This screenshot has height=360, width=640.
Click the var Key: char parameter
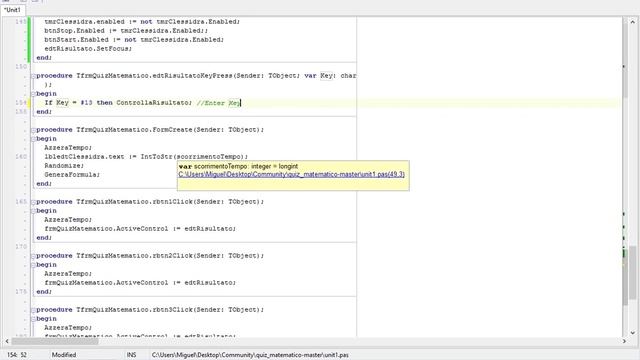330,76
